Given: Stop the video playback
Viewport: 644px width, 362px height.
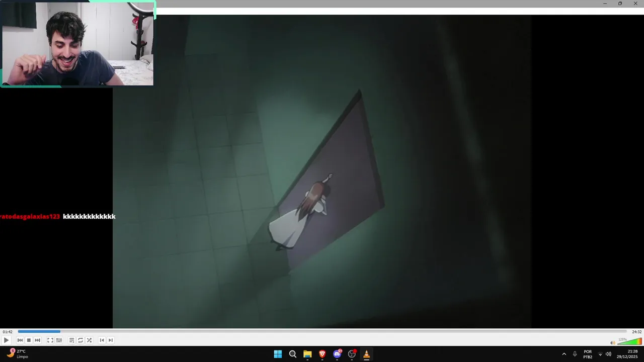Looking at the screenshot, I should [x=29, y=340].
